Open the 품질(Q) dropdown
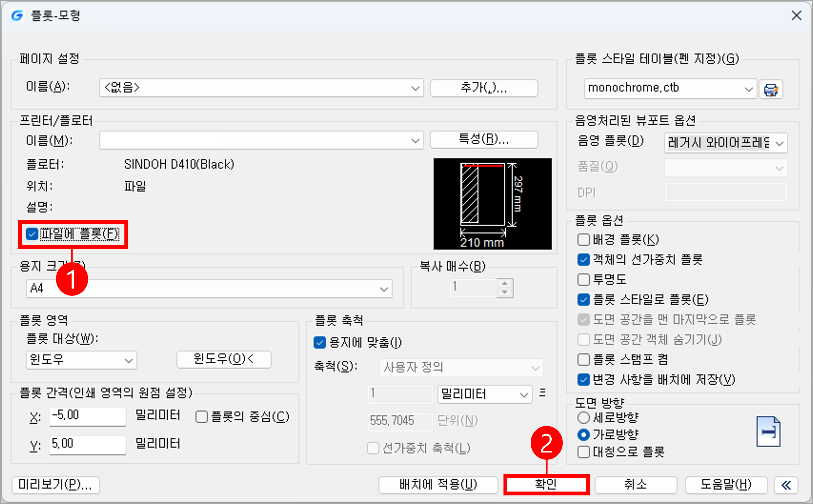Screen dimensions: 813x504 (x=726, y=168)
